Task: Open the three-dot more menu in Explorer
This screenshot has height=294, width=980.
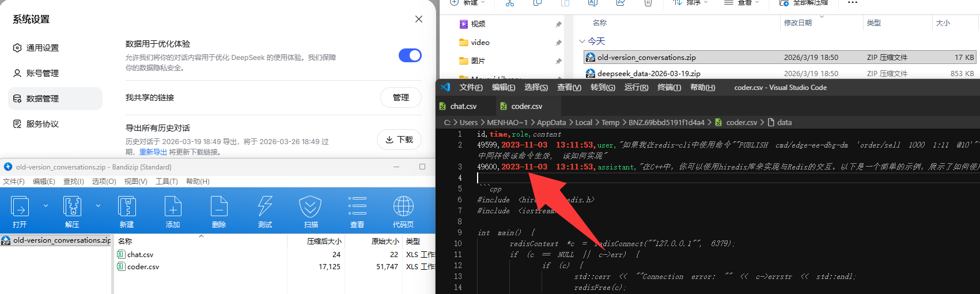Action: (853, 3)
